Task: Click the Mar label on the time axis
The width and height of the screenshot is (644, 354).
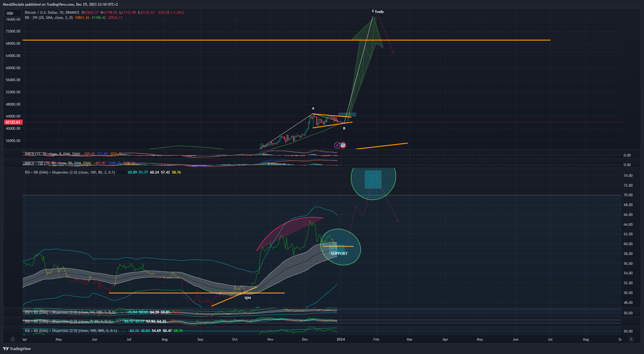Action: (410, 339)
